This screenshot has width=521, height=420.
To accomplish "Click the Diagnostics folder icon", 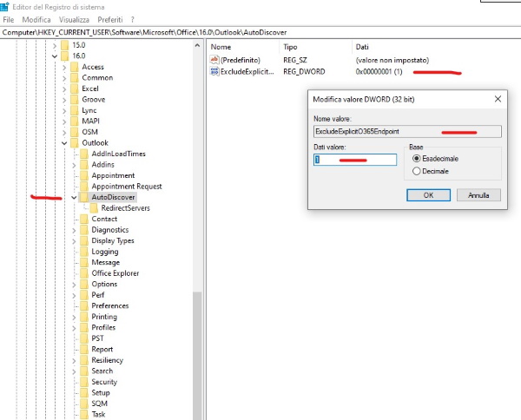I will (84, 230).
